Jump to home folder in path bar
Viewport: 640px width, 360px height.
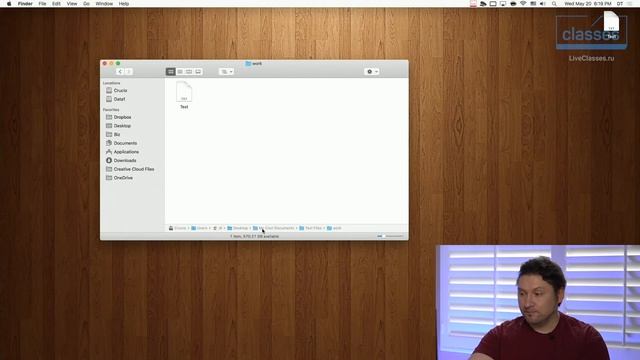point(218,228)
